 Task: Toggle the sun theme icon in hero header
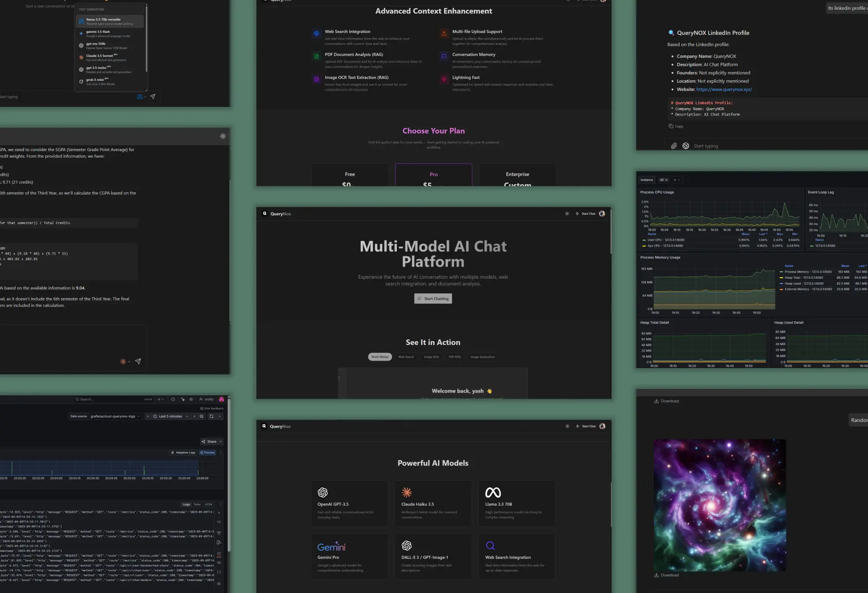(567, 214)
